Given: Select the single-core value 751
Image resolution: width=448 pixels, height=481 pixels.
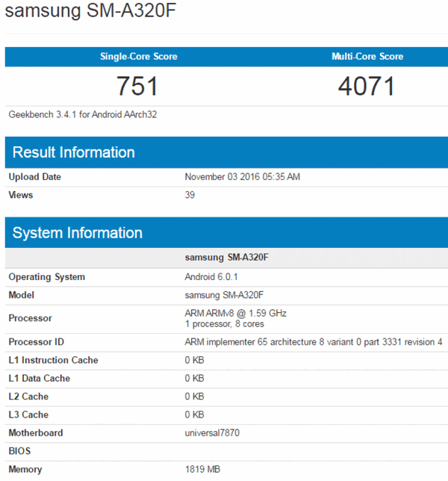Looking at the screenshot, I should (137, 86).
